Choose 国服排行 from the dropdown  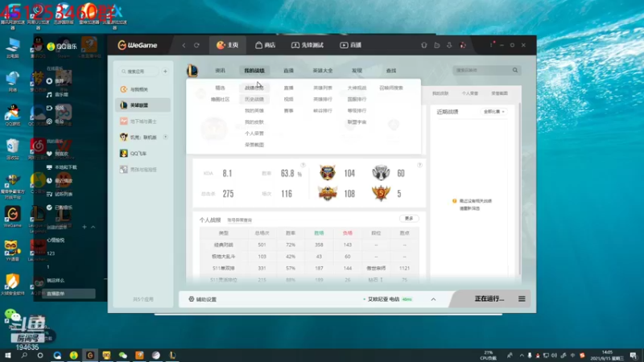[x=357, y=99]
